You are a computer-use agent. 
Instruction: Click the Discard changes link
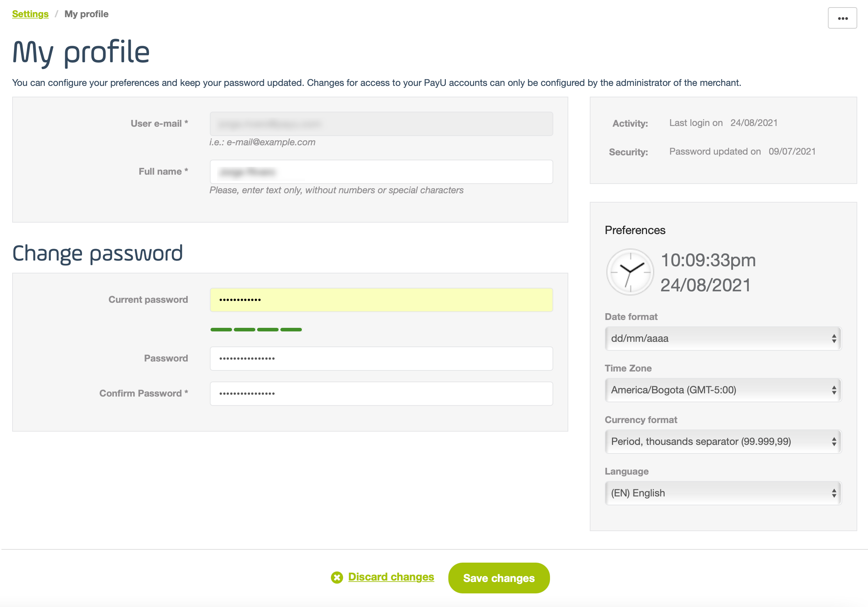[391, 577]
